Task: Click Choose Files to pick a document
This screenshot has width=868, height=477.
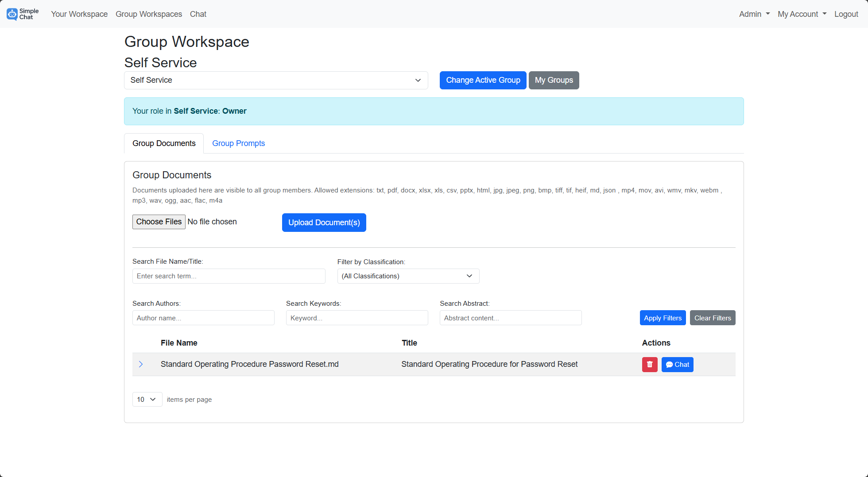Action: coord(159,222)
